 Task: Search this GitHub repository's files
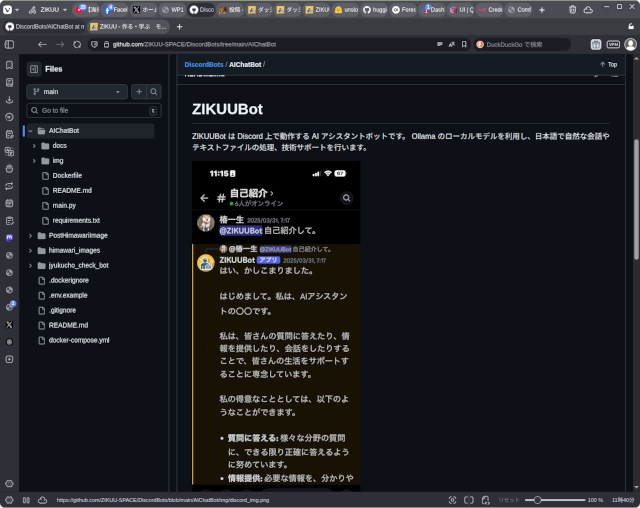tap(154, 92)
